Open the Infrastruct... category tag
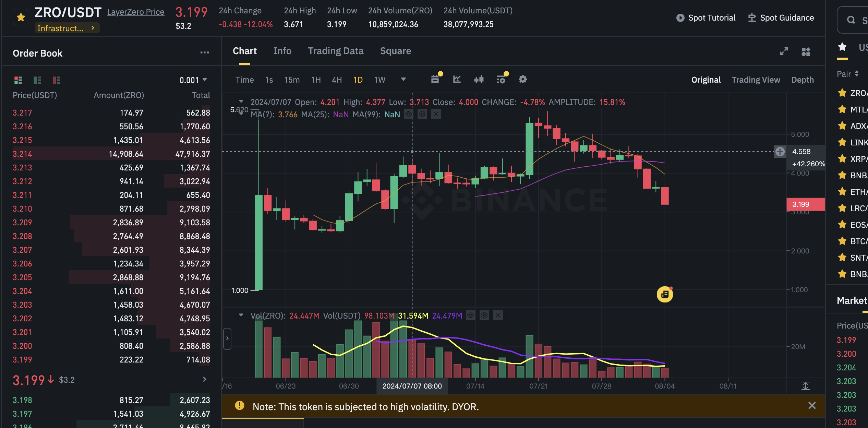The width and height of the screenshot is (868, 428). click(x=67, y=28)
